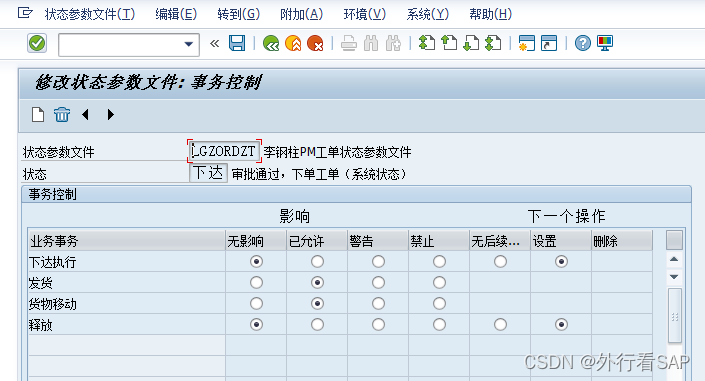Click the 货物移动 row label
The width and height of the screenshot is (705, 381).
(53, 304)
